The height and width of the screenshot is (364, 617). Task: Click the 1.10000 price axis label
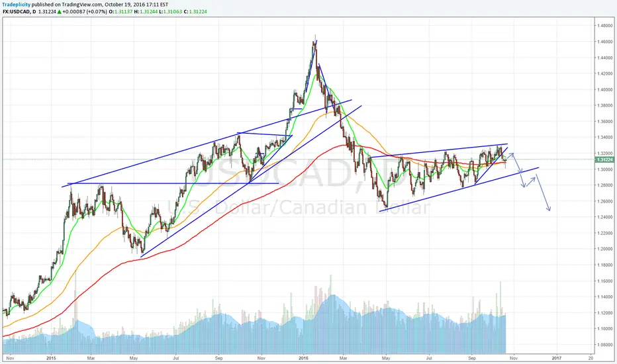click(605, 328)
